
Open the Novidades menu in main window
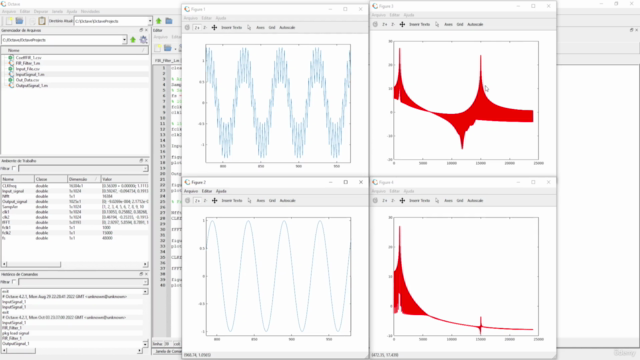point(90,11)
